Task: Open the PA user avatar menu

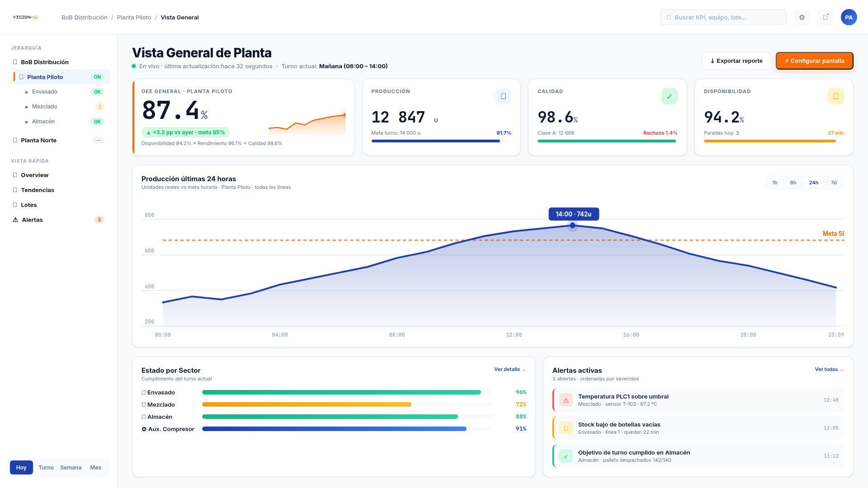Action: (849, 17)
